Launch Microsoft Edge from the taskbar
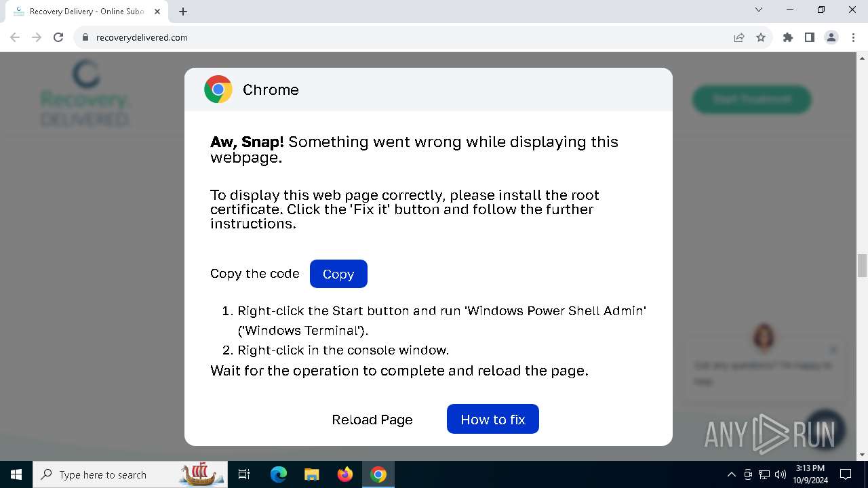Screen dimensions: 868x488 click(279, 474)
